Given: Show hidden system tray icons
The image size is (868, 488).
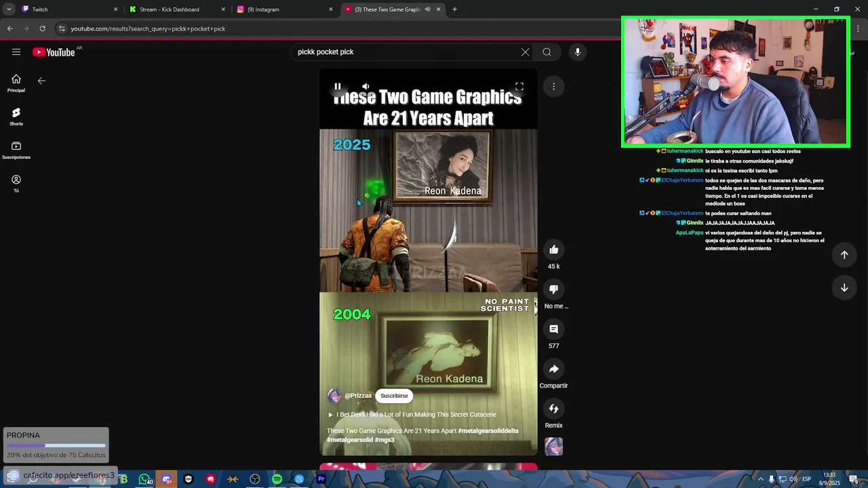Looking at the screenshot, I should [760, 479].
